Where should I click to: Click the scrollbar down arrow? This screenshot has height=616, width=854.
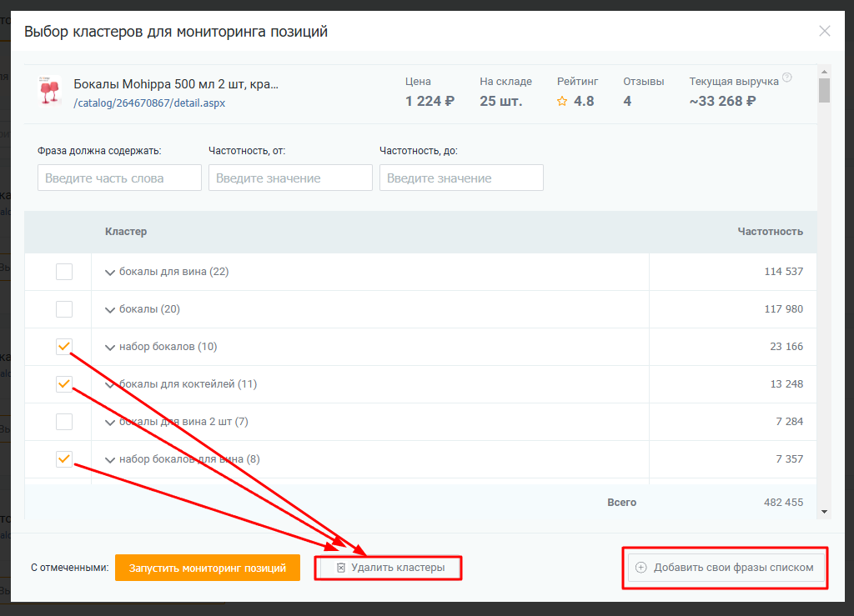point(824,511)
